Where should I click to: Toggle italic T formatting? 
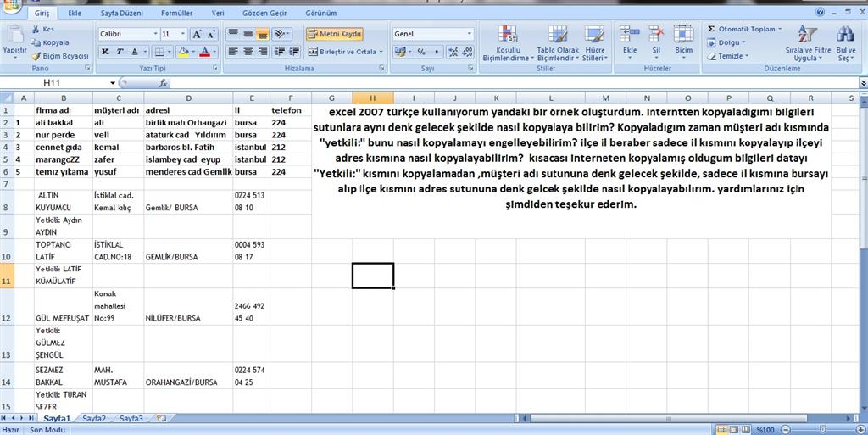(x=120, y=52)
